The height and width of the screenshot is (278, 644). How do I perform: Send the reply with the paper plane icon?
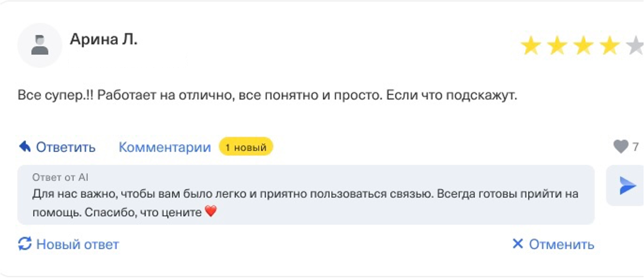pyautogui.click(x=627, y=186)
